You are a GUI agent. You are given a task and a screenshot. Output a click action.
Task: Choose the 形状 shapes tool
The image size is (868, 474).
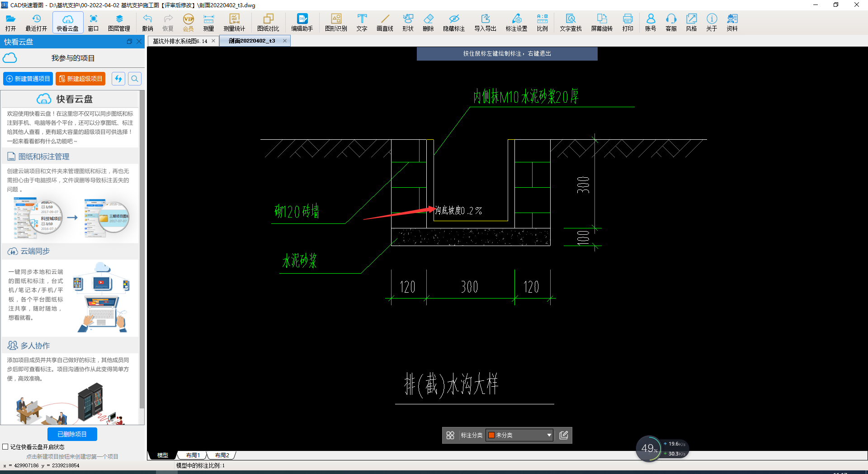[x=408, y=22]
